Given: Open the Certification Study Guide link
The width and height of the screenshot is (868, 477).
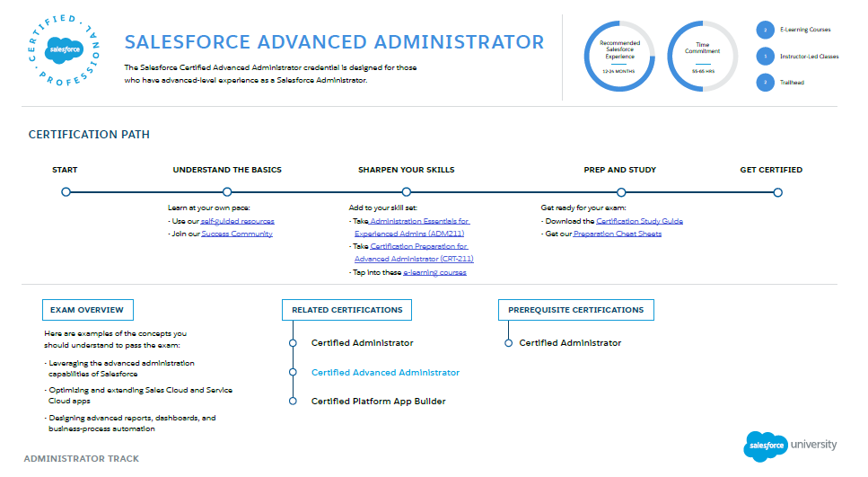Looking at the screenshot, I should click(639, 221).
